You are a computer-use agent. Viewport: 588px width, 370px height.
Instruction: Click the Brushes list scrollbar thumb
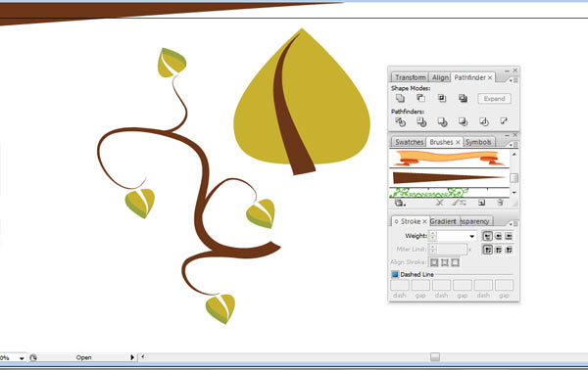(x=514, y=178)
